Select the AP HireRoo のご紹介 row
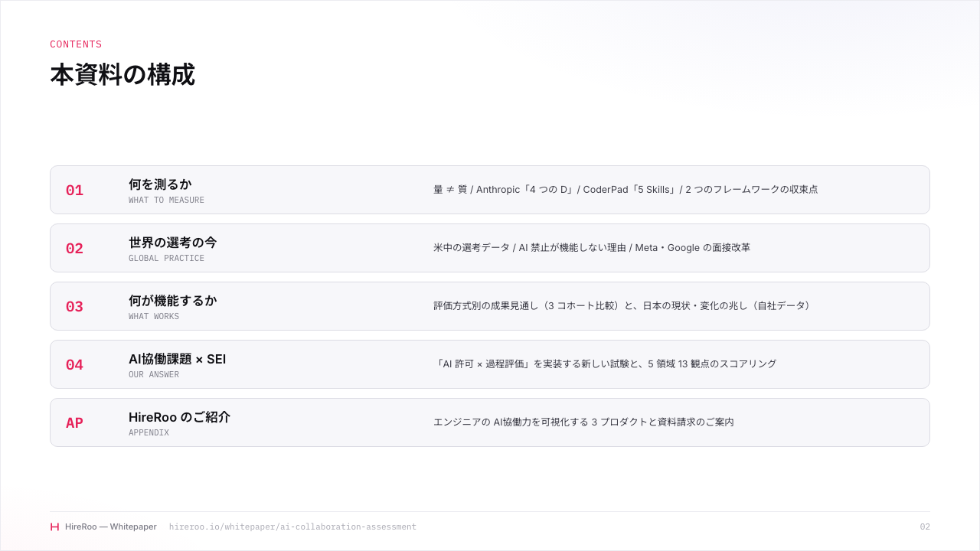Viewport: 980px width, 551px height. tap(490, 422)
